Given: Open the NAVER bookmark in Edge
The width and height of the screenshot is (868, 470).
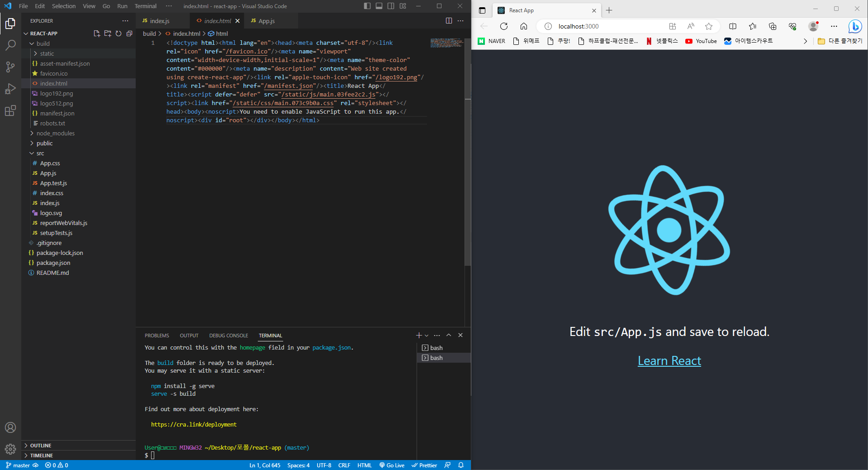Looking at the screenshot, I should (x=492, y=41).
